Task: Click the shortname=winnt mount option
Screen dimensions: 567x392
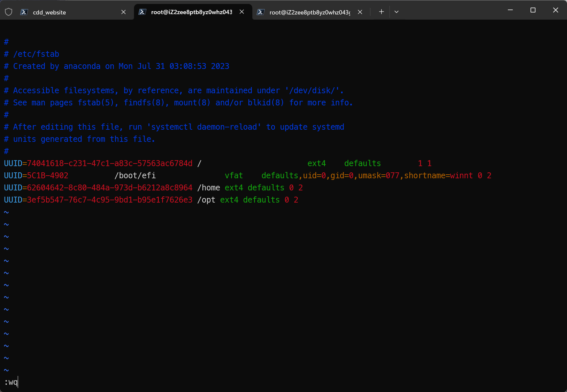Action: 438,176
